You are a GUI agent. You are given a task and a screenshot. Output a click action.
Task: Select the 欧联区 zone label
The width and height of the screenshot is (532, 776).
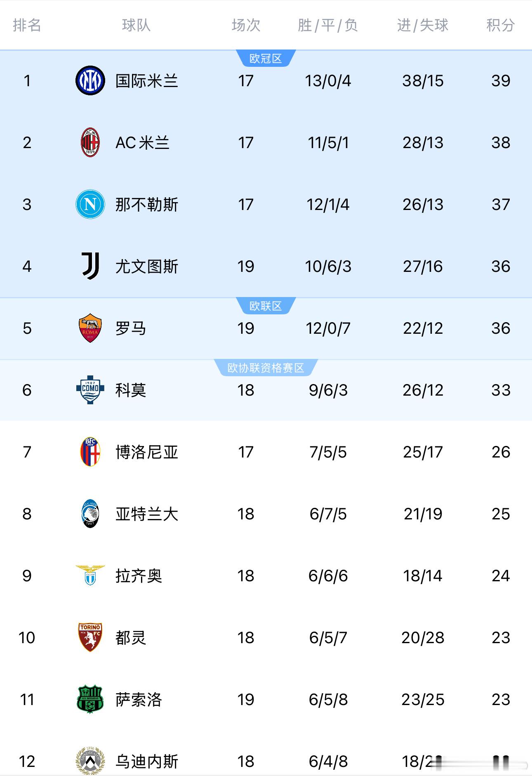click(x=266, y=306)
